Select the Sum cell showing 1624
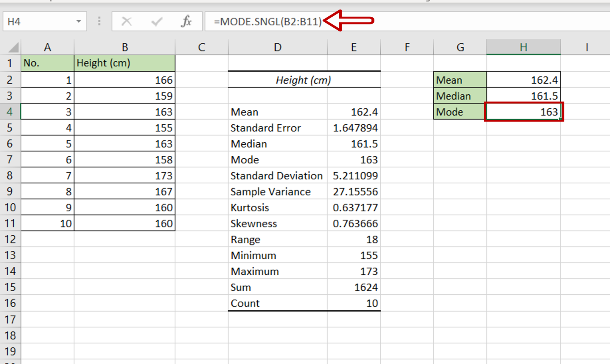The height and width of the screenshot is (364, 610). pos(354,287)
